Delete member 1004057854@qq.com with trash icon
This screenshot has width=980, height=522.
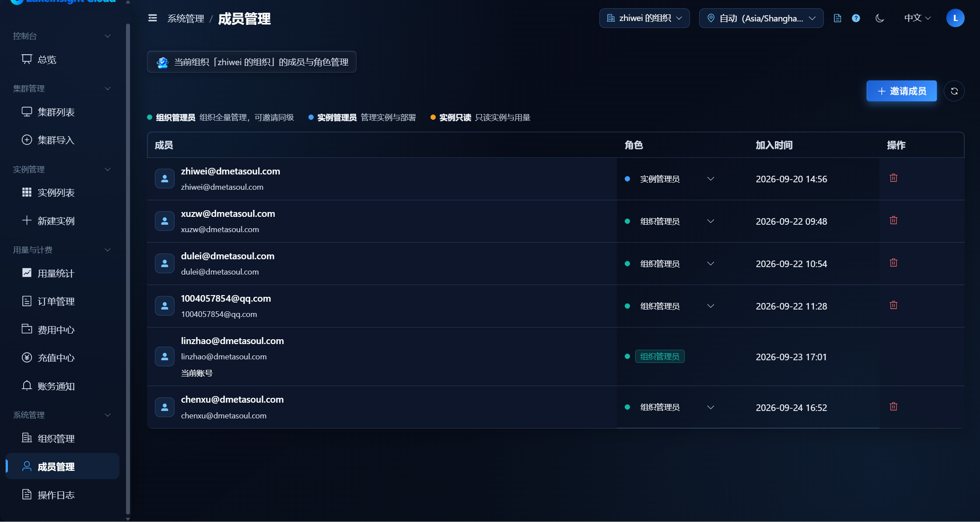[893, 305]
